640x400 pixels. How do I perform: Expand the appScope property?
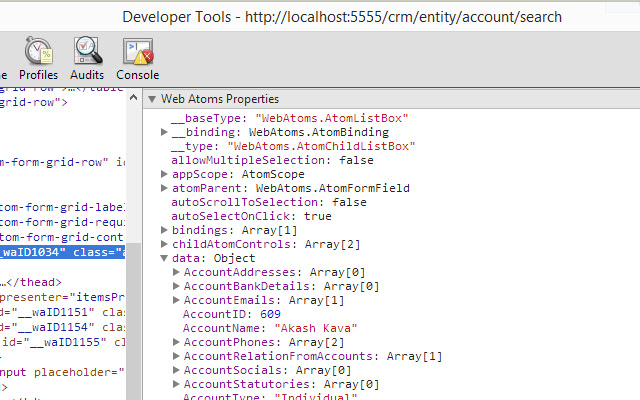click(165, 174)
